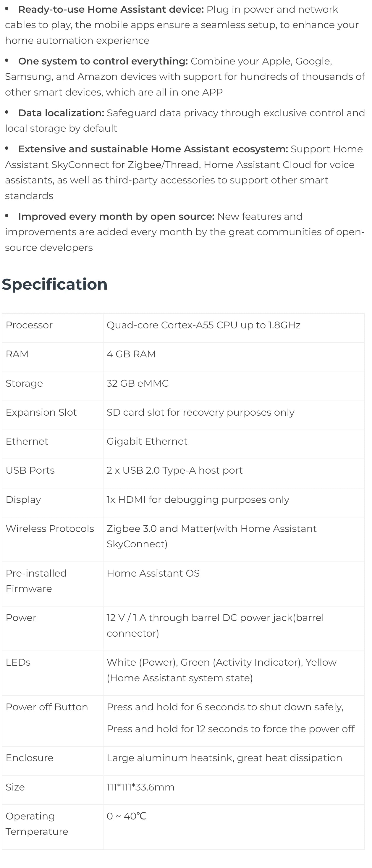Select the Expansion Slot row label
This screenshot has width=372, height=868.
41,412
